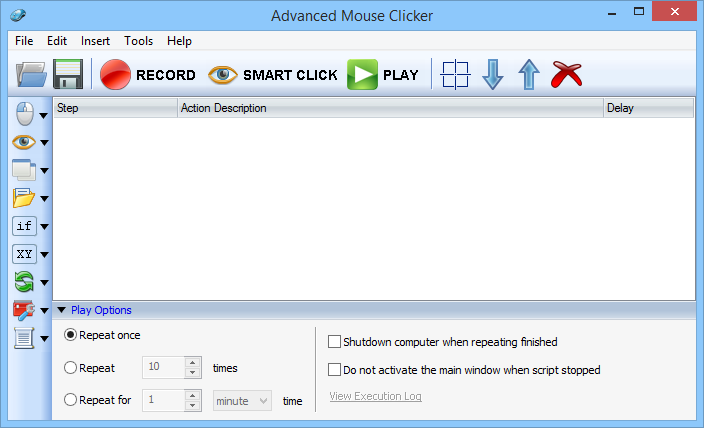Decrease 'Repeat for' value with down spinner

point(193,406)
